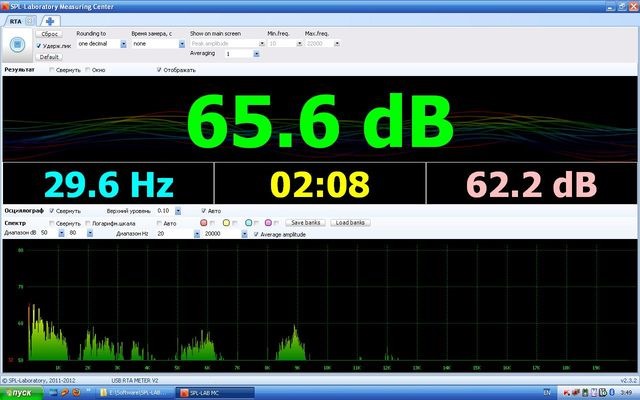640x400 pixels.
Task: Open the Min.freq. dropdown
Action: tap(299, 44)
